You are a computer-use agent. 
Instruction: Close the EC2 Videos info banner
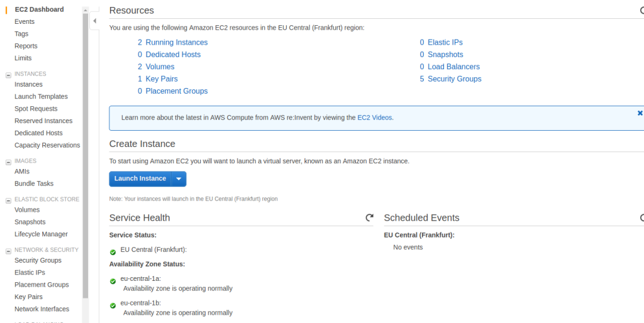coord(640,113)
